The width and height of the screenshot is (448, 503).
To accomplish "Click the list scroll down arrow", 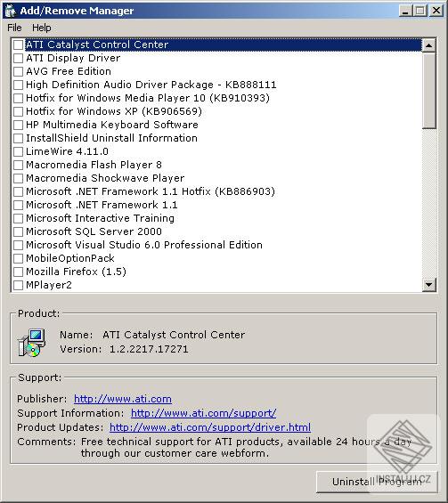I will click(x=428, y=284).
